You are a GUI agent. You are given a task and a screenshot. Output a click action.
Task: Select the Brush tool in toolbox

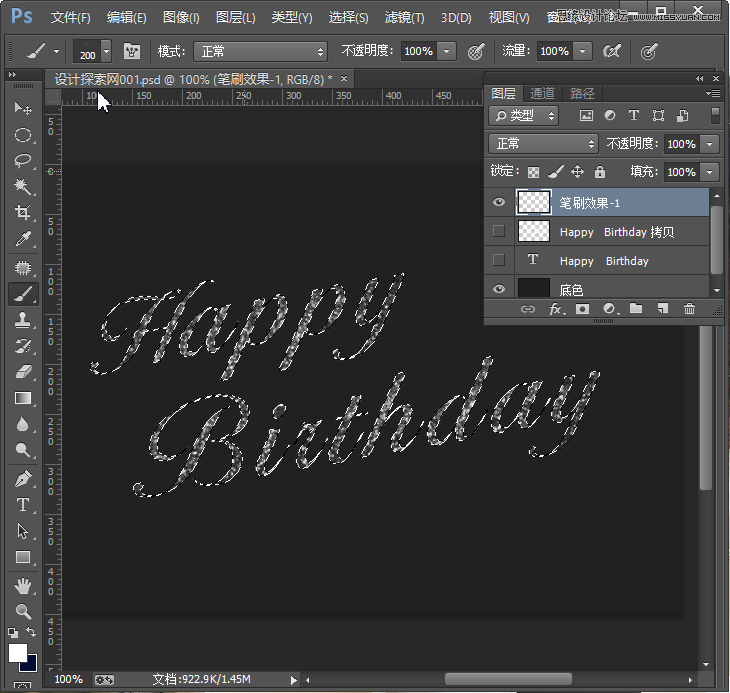click(x=22, y=294)
